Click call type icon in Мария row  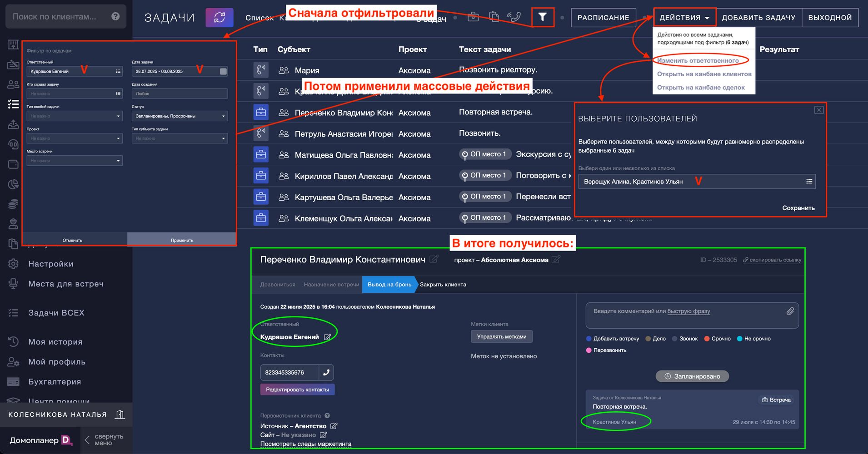(x=261, y=70)
